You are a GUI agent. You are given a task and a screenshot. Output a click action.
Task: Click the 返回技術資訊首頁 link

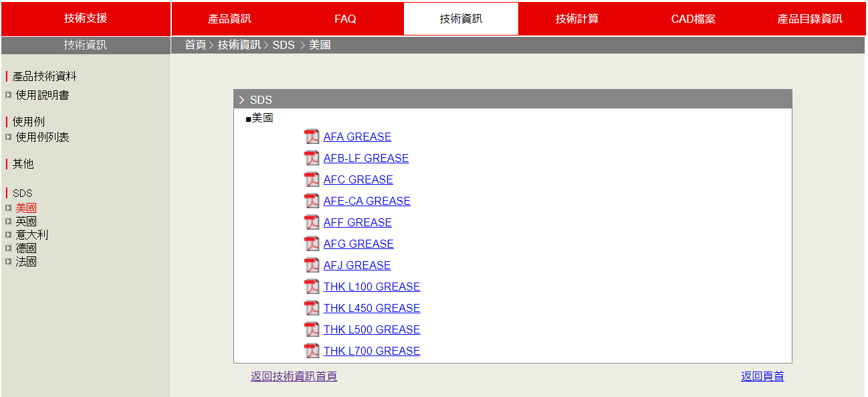click(294, 376)
